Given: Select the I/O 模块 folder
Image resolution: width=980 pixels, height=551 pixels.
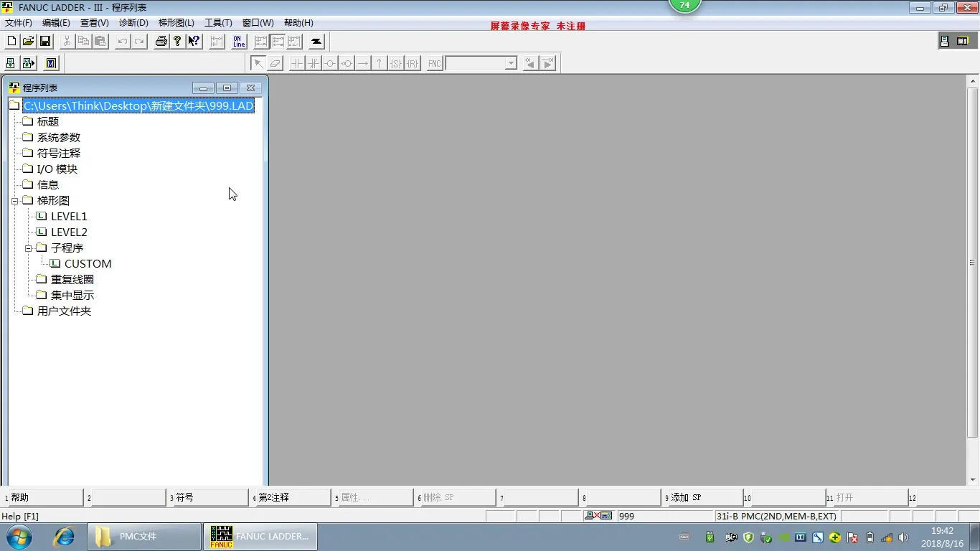Looking at the screenshot, I should pos(57,169).
